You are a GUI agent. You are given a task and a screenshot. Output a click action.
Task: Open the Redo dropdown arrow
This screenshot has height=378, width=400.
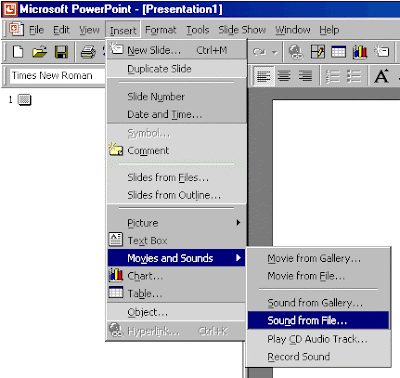click(x=275, y=52)
